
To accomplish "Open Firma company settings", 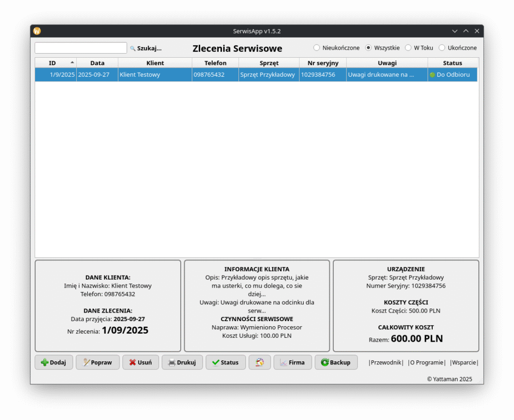I will click(x=292, y=362).
